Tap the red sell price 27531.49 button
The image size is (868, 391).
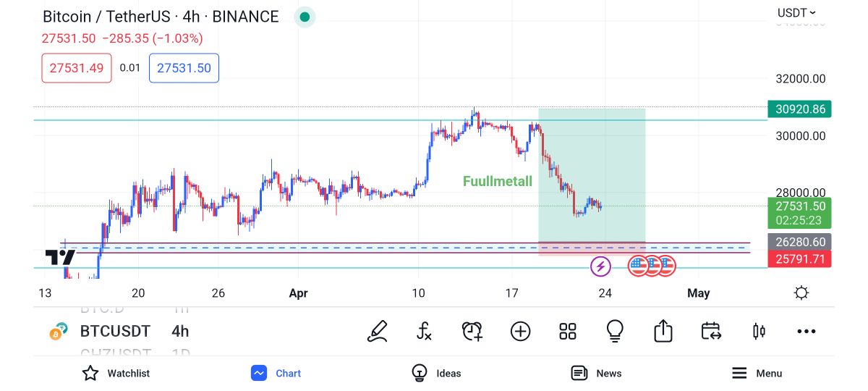click(77, 68)
